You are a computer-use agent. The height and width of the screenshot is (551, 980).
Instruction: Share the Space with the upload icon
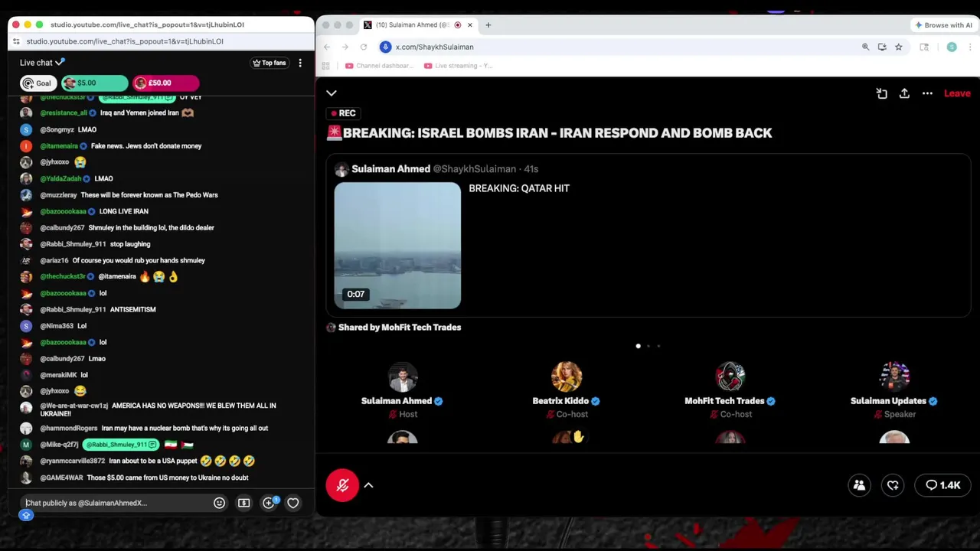click(904, 93)
